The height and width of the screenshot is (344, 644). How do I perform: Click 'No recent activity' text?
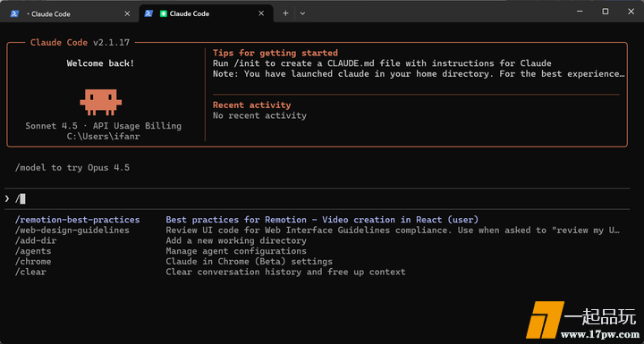[x=259, y=116]
